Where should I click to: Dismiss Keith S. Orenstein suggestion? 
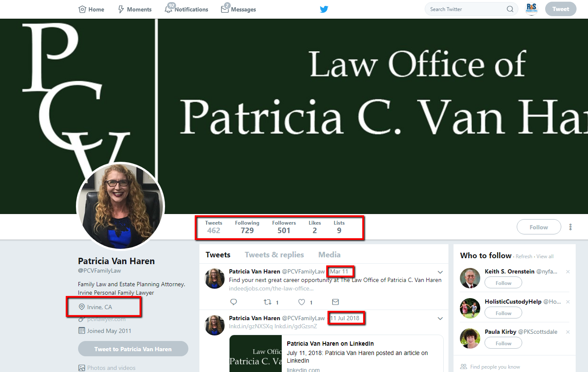[568, 272]
